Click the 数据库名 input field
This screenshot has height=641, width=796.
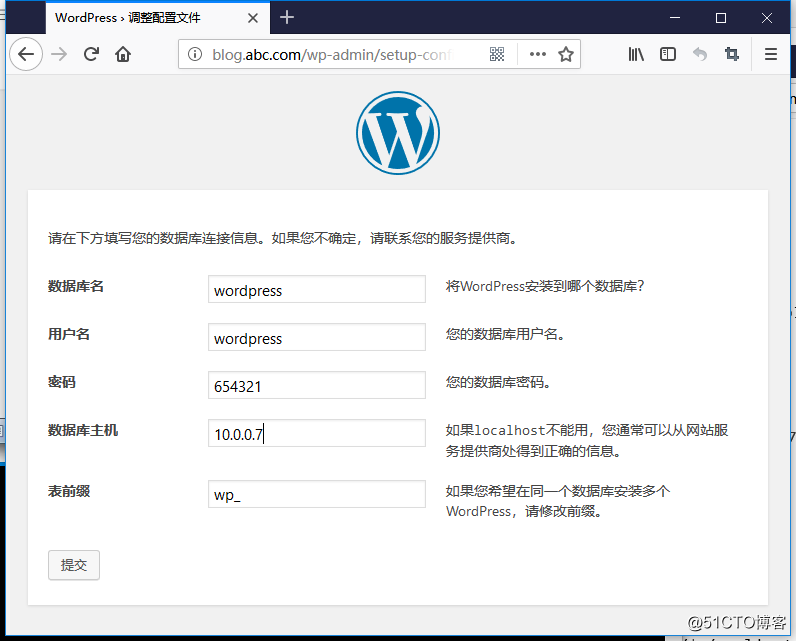point(317,289)
